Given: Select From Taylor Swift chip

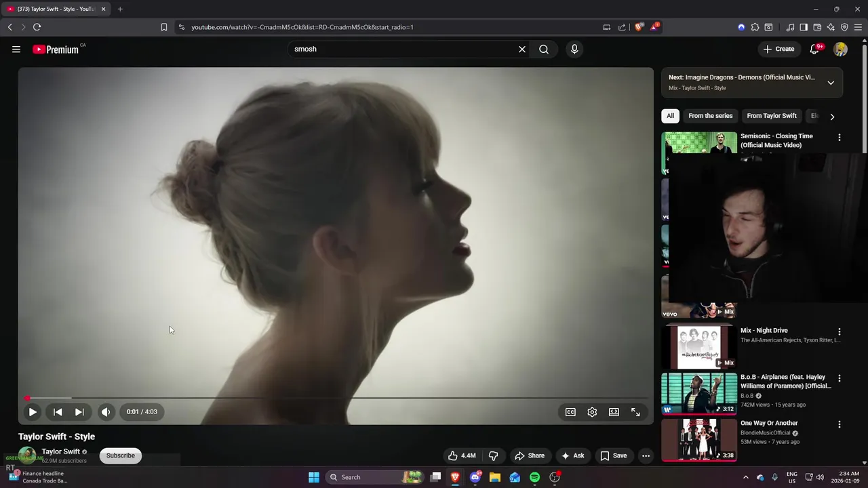Looking at the screenshot, I should point(772,116).
